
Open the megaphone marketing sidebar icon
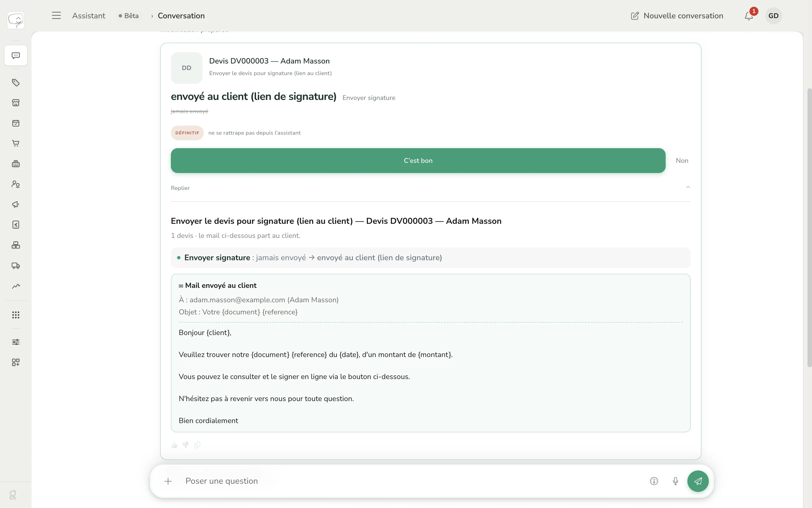point(16,205)
